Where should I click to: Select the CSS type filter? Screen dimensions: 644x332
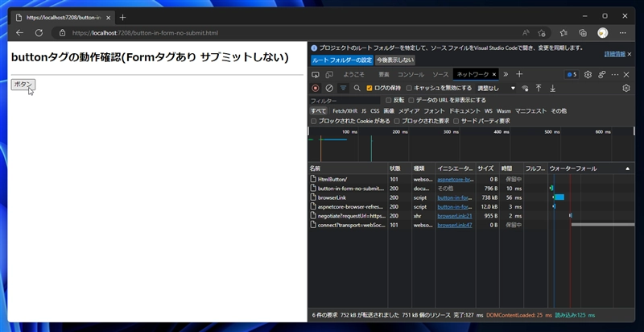(x=375, y=111)
